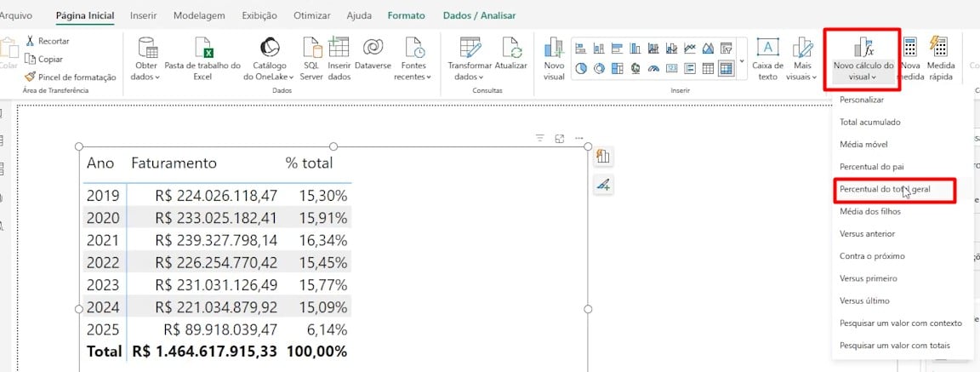980x372 pixels.
Task: Insert a Caixa de texto
Action: 767,58
